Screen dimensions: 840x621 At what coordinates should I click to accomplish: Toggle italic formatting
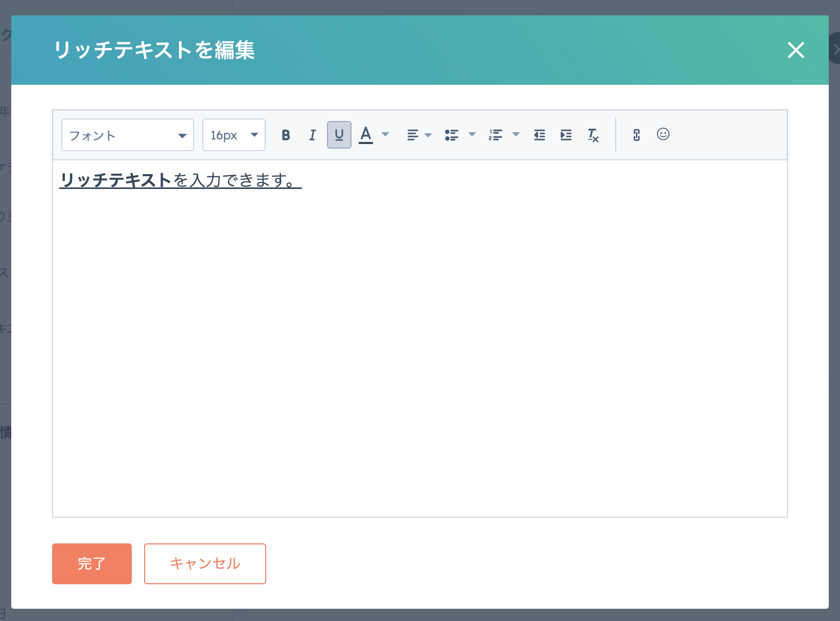312,135
